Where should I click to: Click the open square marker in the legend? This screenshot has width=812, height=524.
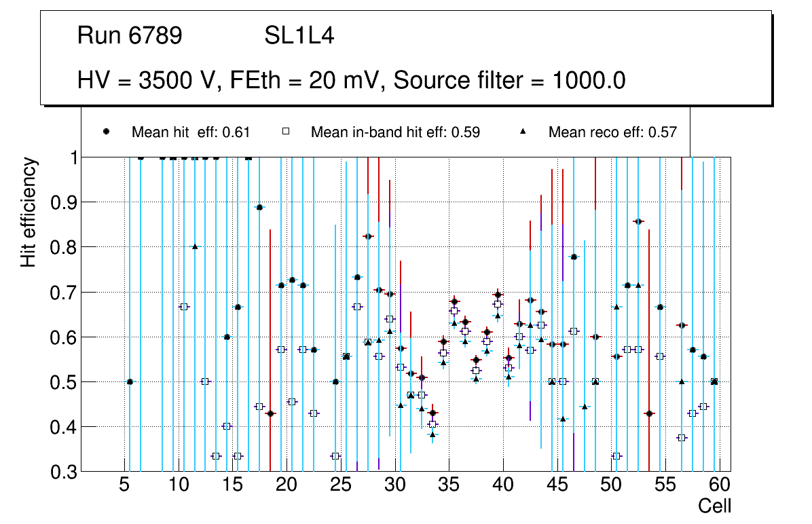(x=286, y=132)
